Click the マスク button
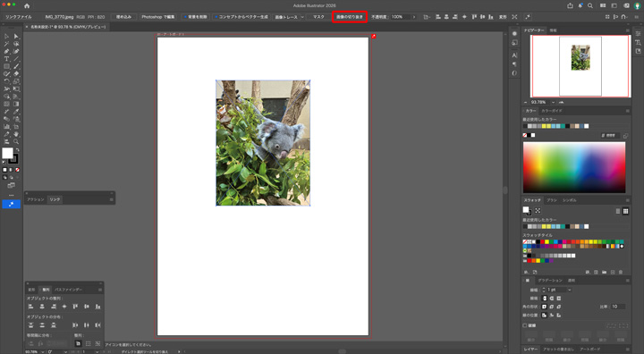This screenshot has height=354, width=644. (318, 17)
